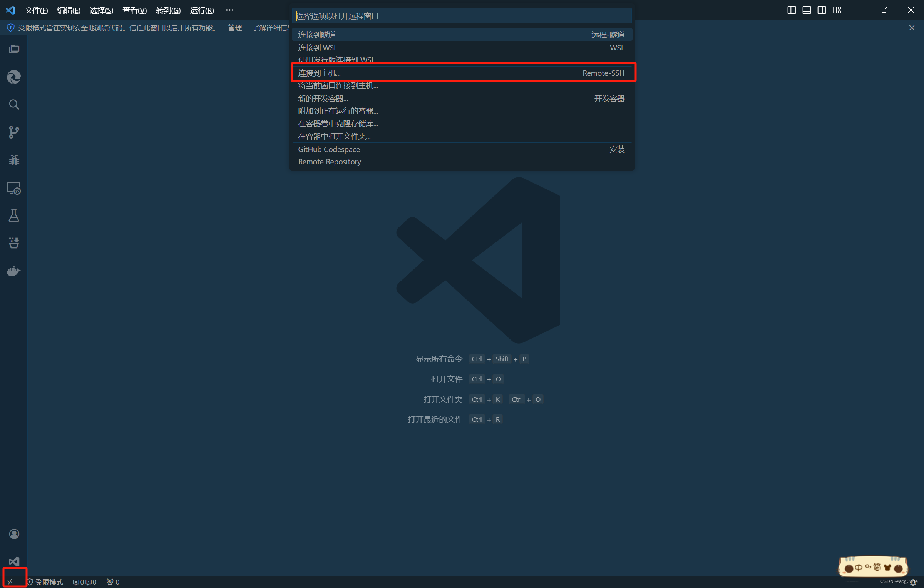Toggle the bottom panel layout icon
Image resolution: width=924 pixels, height=588 pixels.
click(807, 10)
